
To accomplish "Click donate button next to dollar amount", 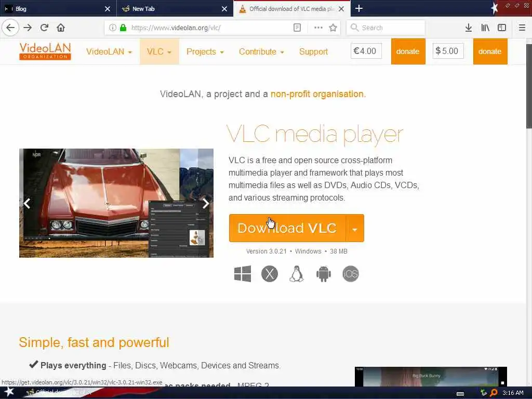I will [490, 51].
